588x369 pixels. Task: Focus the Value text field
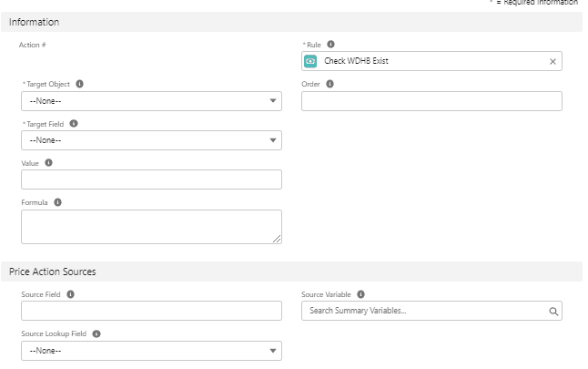[151, 179]
